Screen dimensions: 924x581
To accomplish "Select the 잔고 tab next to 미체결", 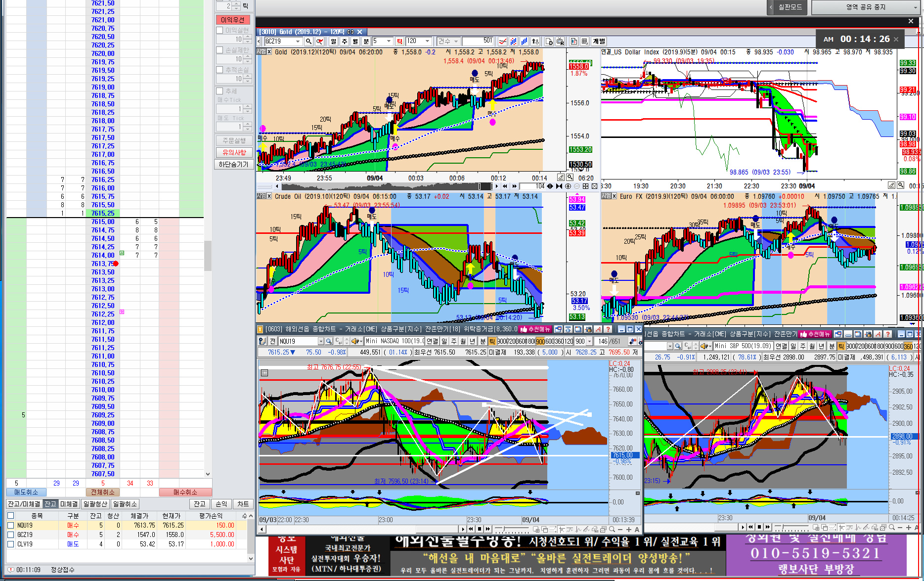I will (50, 504).
